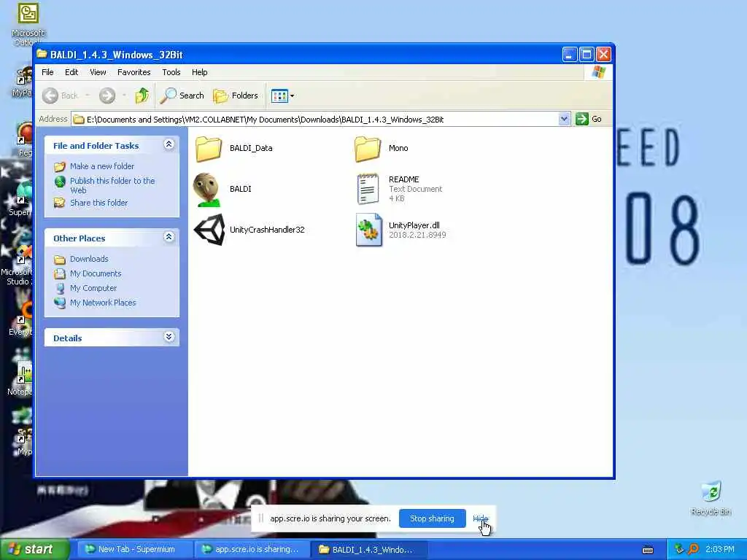Click the magnifier tray icon
The height and width of the screenshot is (560, 747).
click(x=694, y=550)
